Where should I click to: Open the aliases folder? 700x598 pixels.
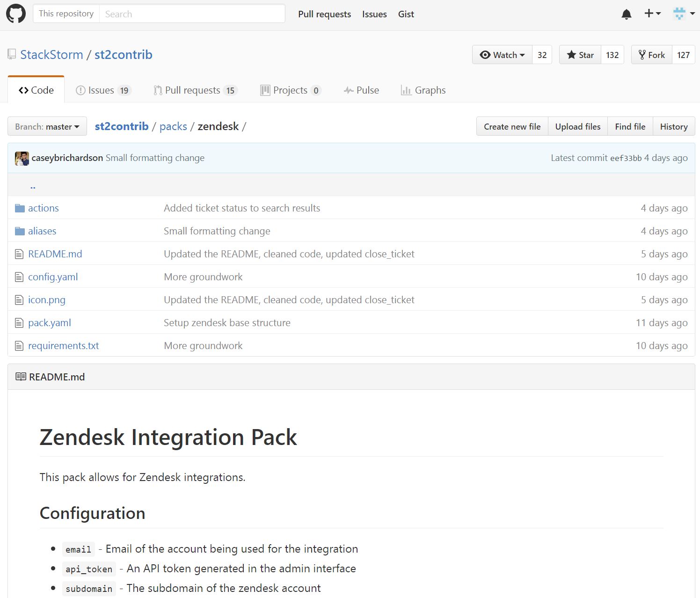pos(42,231)
